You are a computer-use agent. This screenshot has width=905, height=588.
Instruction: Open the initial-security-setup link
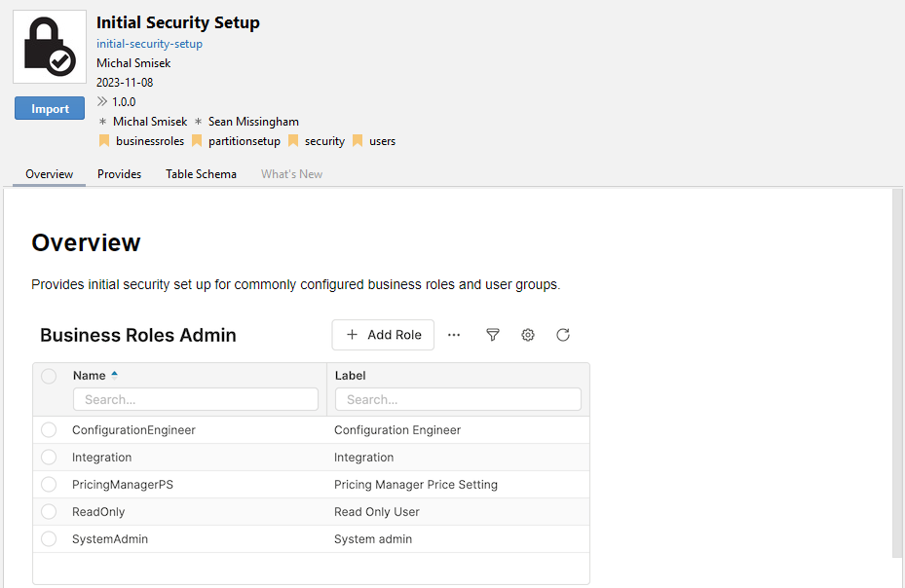coord(149,44)
